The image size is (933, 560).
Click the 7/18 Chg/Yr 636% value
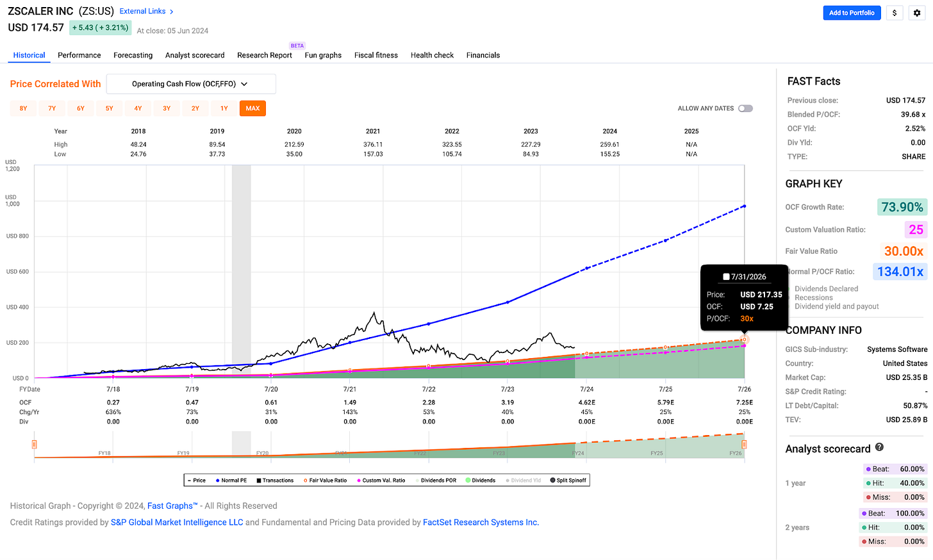pyautogui.click(x=113, y=412)
